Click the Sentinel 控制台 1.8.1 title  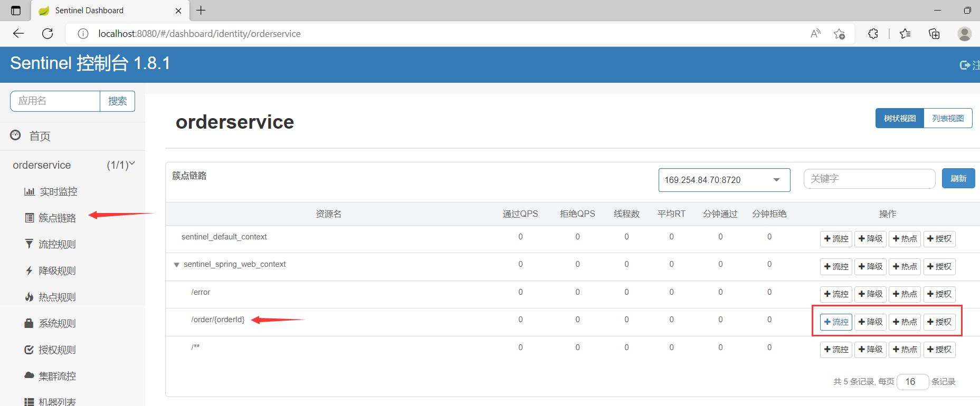tap(90, 63)
